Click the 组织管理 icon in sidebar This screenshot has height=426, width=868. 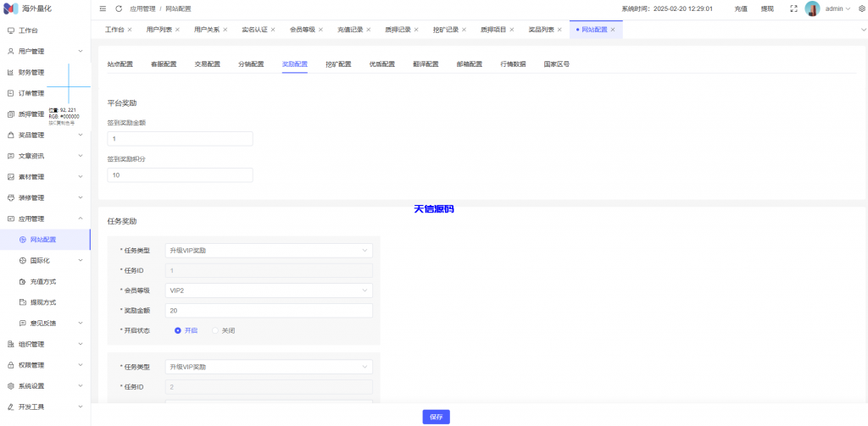tap(10, 344)
